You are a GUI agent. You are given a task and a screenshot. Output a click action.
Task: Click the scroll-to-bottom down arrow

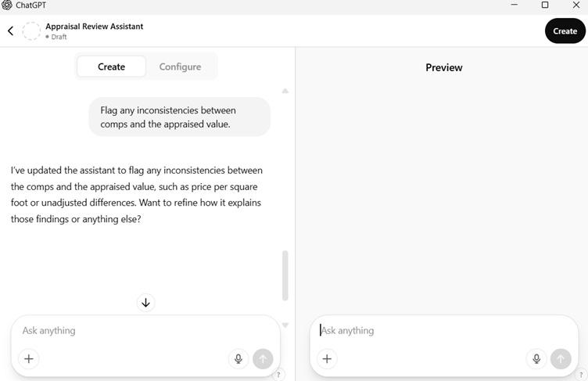[x=145, y=303]
